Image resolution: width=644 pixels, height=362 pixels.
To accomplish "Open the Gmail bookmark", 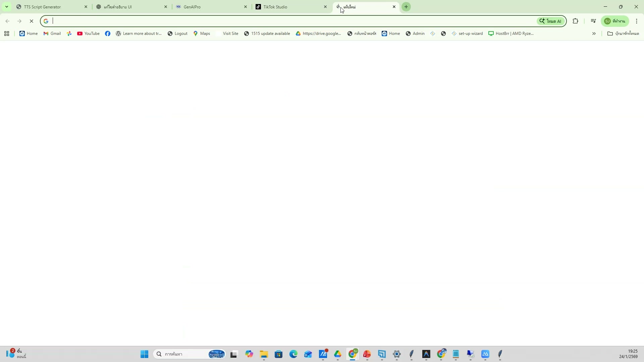I will 52,34.
